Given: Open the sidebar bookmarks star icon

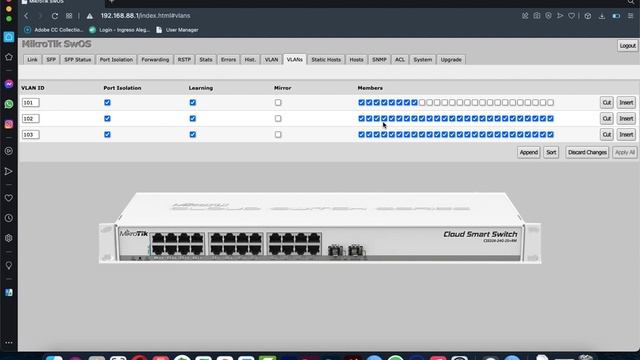Looking at the screenshot, I should click(9, 57).
